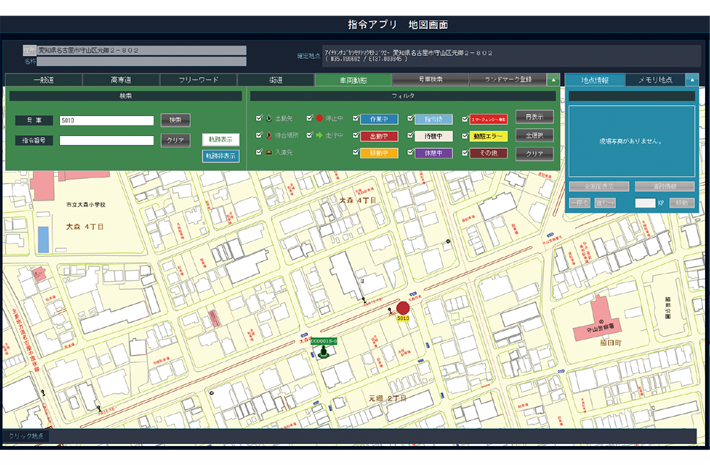Click the purple 休憩中 status label
The height and width of the screenshot is (465, 710).
click(433, 153)
